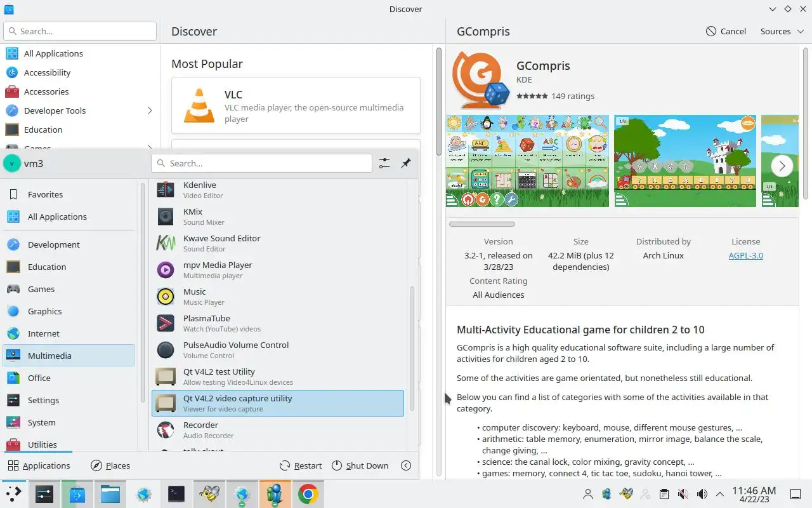812x508 pixels.
Task: Select the System category
Action: (x=69, y=422)
